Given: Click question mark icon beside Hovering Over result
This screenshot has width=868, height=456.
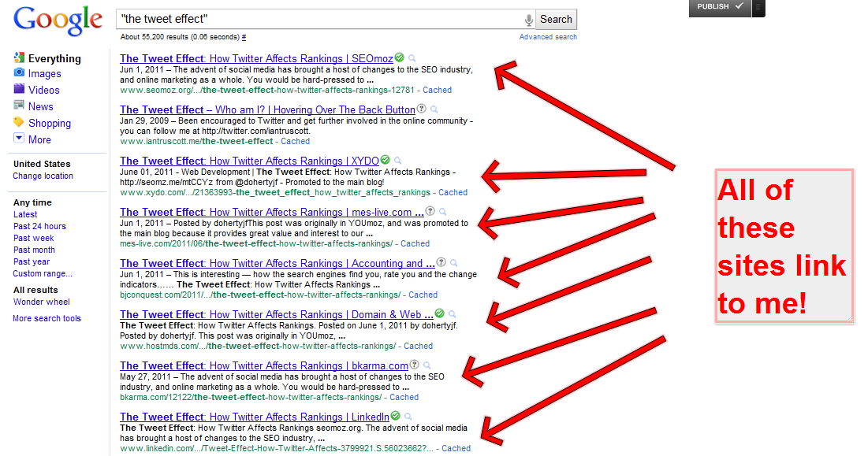Looking at the screenshot, I should pos(421,109).
